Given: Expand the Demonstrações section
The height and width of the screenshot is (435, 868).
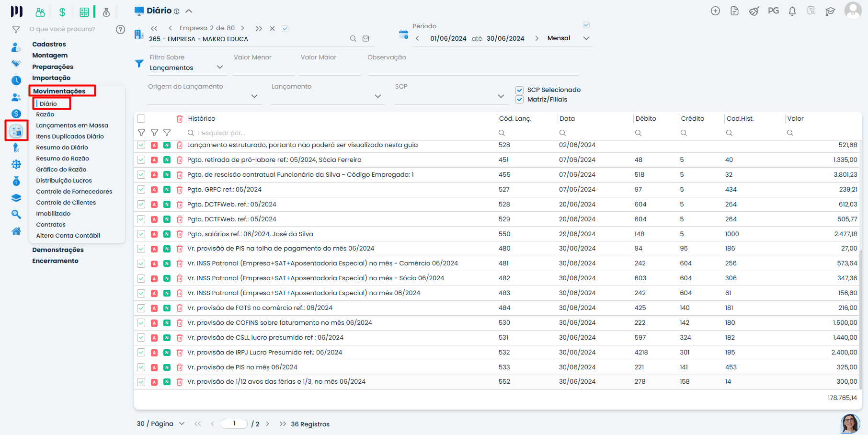Looking at the screenshot, I should 57,250.
